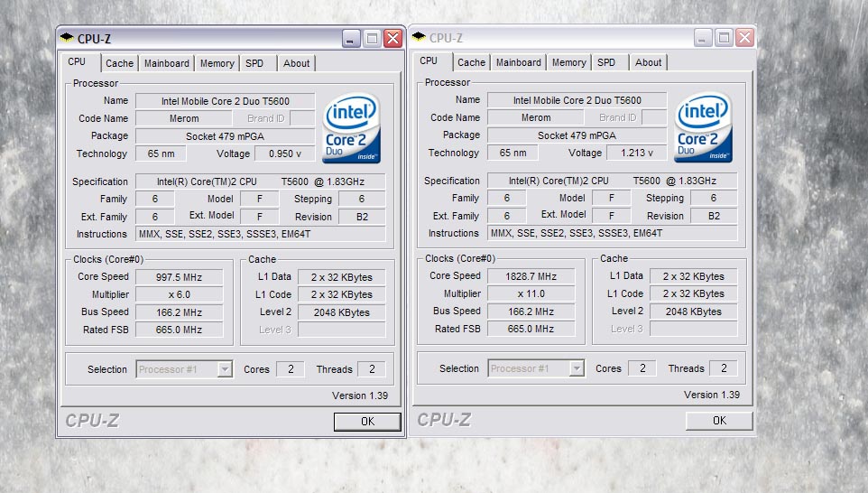Click Instructions field in left window
Image resolution: width=868 pixels, height=493 pixels.
[x=261, y=234]
